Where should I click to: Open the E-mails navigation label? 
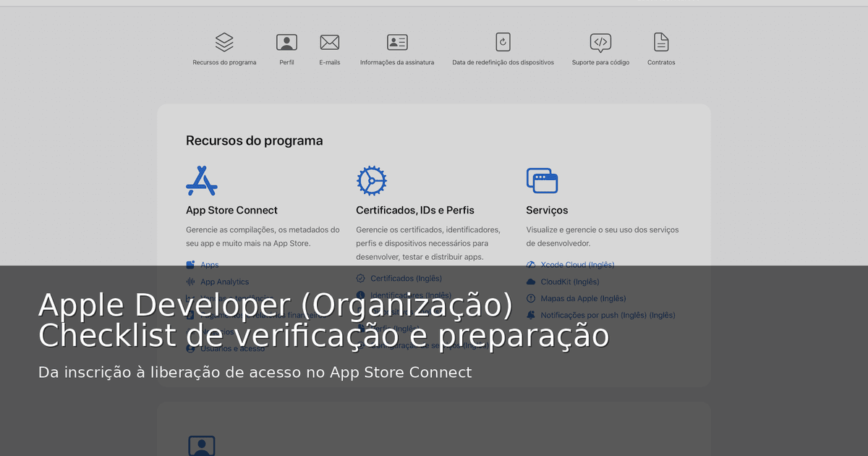330,62
